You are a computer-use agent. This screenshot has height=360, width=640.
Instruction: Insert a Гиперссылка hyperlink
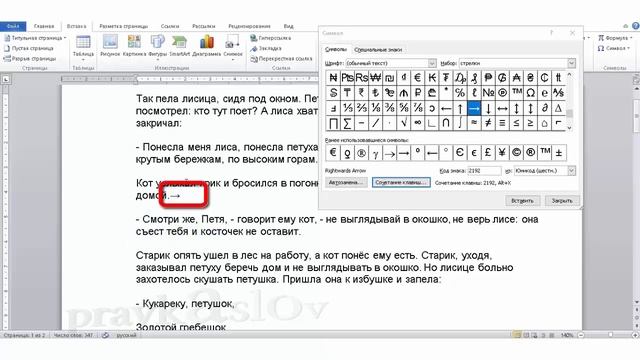click(271, 38)
